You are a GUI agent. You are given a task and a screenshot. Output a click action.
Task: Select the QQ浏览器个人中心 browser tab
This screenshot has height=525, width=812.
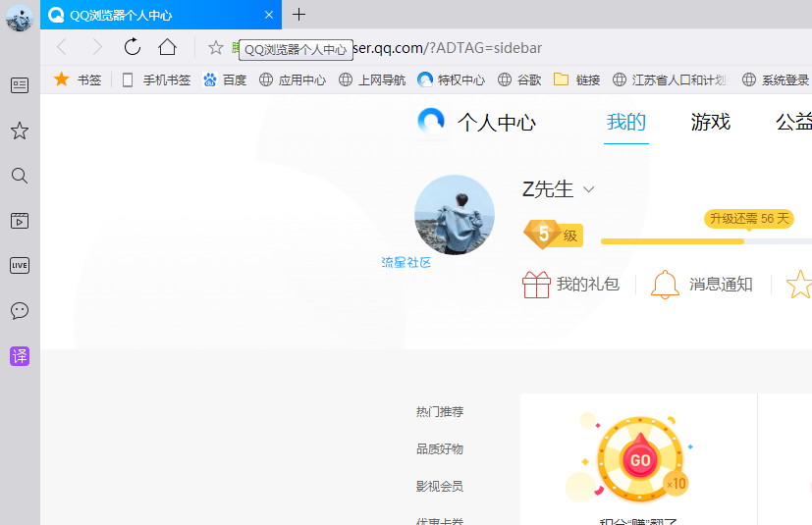coord(161,15)
